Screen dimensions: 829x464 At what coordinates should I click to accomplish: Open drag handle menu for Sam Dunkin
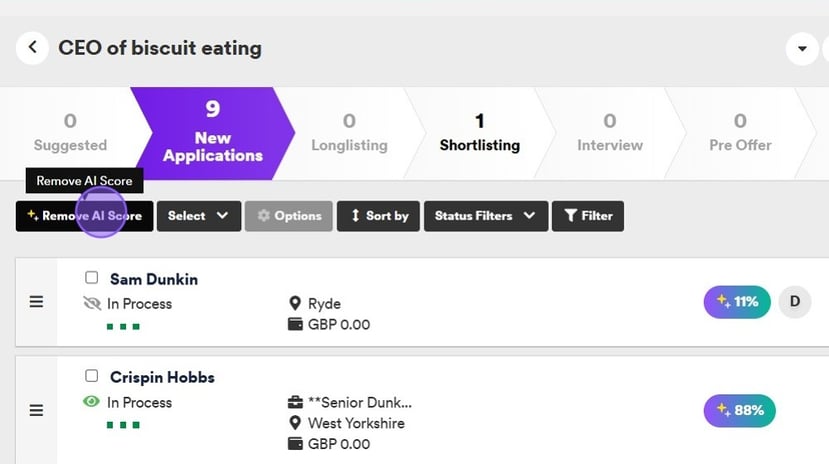point(36,302)
